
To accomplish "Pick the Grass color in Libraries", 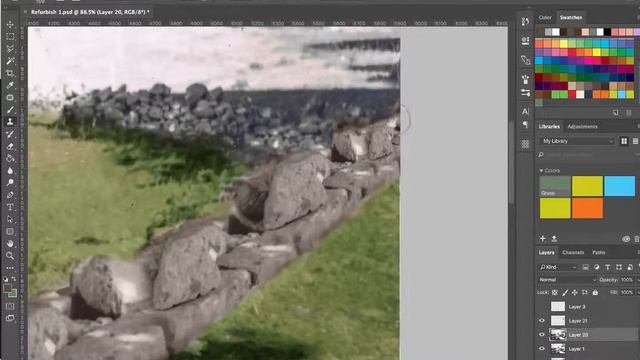I will [x=555, y=186].
